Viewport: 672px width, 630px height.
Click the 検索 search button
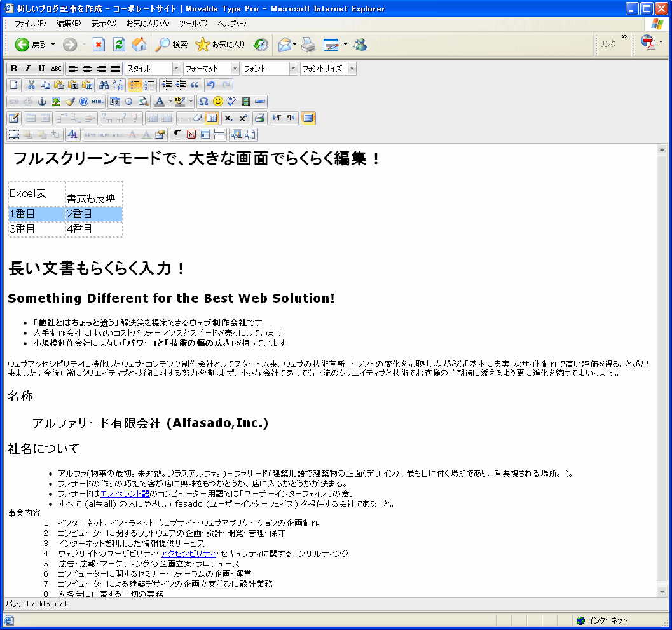172,44
